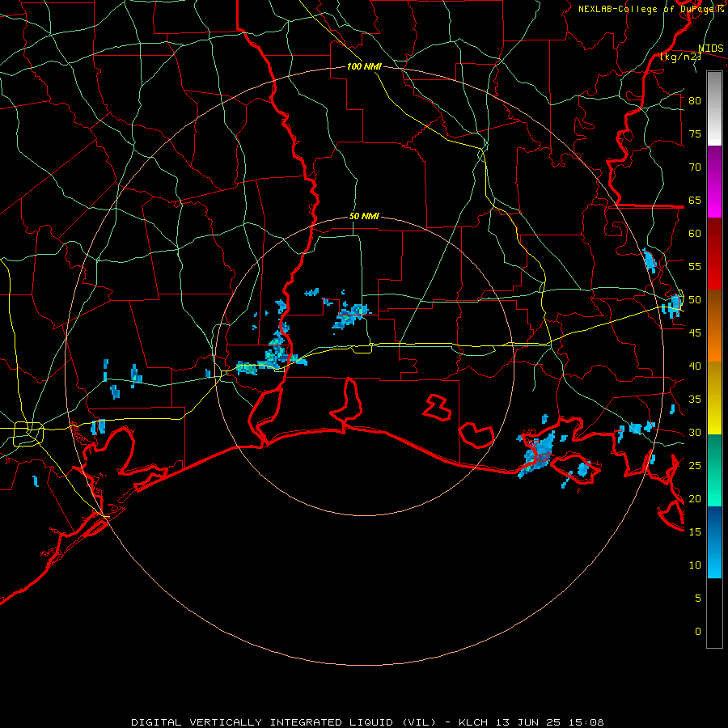Click the 35 value on the color scale
Screen dimensions: 728x728
(x=695, y=400)
